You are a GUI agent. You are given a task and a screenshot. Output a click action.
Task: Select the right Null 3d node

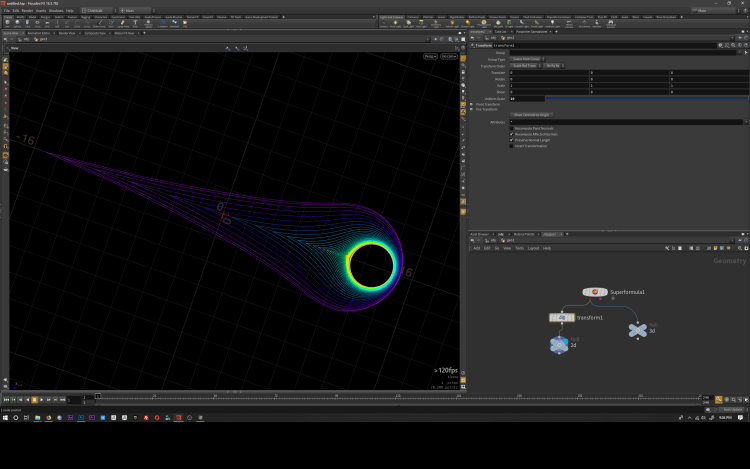point(637,330)
